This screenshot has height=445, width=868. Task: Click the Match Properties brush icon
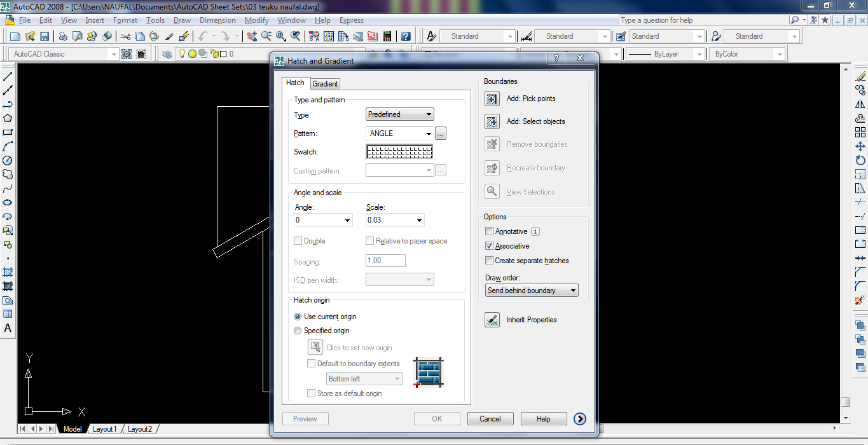tap(169, 36)
